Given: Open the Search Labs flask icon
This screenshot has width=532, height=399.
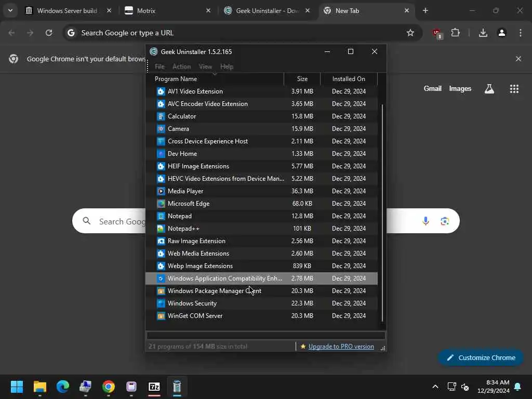Looking at the screenshot, I should [489, 88].
